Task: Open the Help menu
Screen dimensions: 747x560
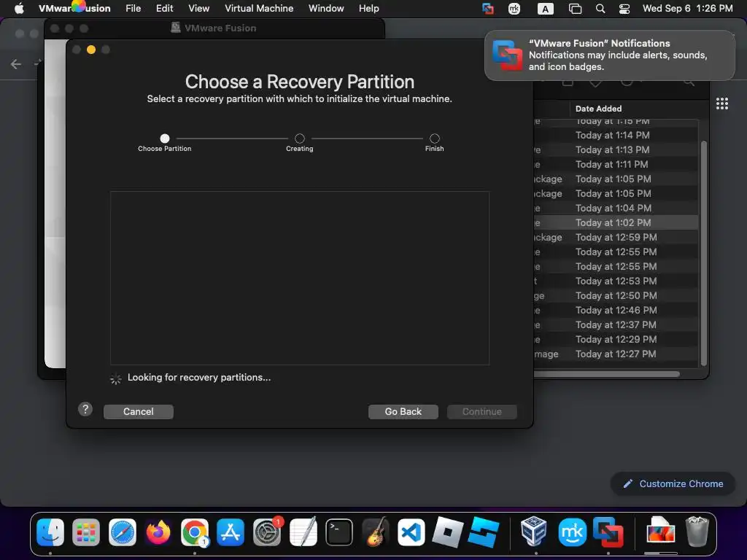Action: (x=368, y=9)
